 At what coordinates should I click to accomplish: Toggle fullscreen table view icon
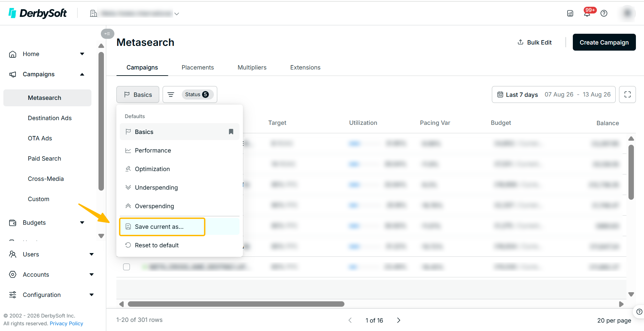pyautogui.click(x=627, y=94)
